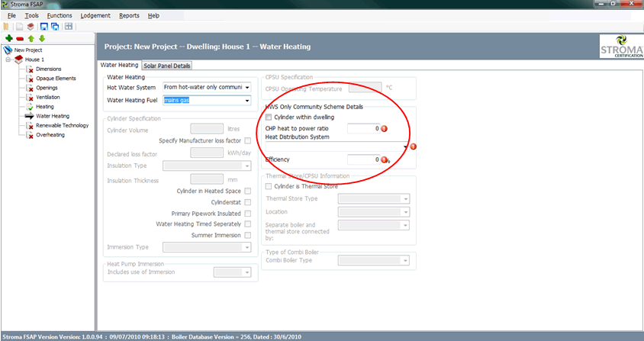The image size is (644, 341).
Task: Click the green move down arrow
Action: (41, 39)
